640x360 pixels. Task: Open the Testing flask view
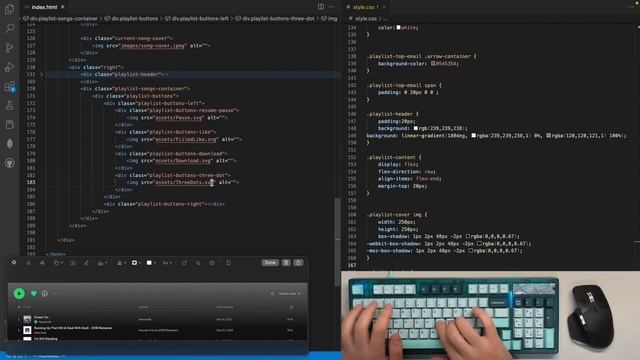coord(9,106)
